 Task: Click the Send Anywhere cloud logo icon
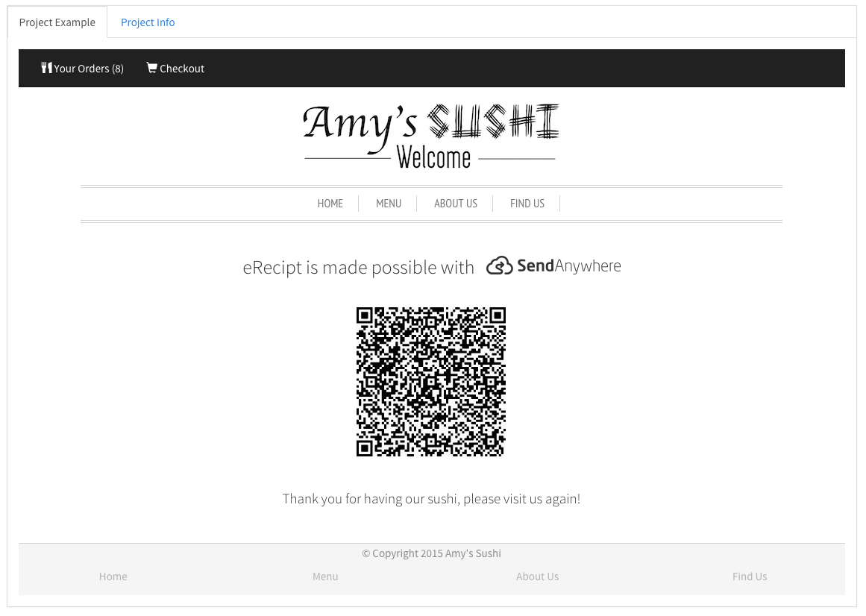(499, 266)
